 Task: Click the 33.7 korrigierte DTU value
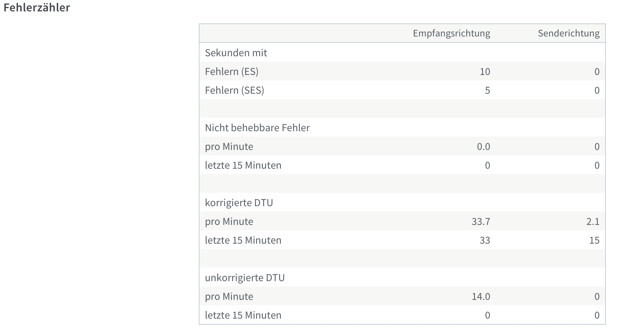pyautogui.click(x=481, y=221)
